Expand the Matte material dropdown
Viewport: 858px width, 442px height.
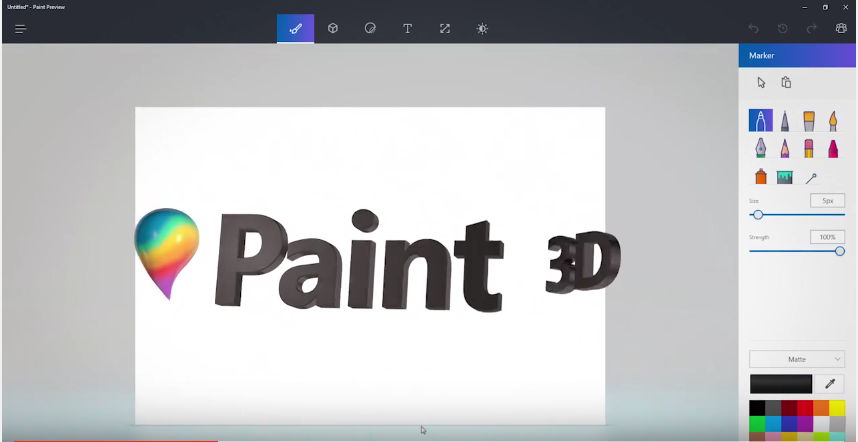797,359
